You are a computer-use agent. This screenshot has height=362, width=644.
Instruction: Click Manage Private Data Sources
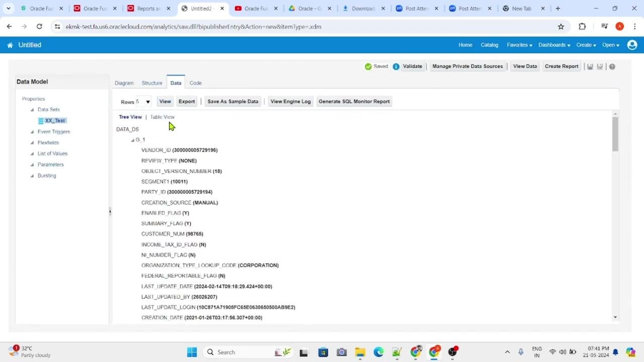tap(467, 66)
